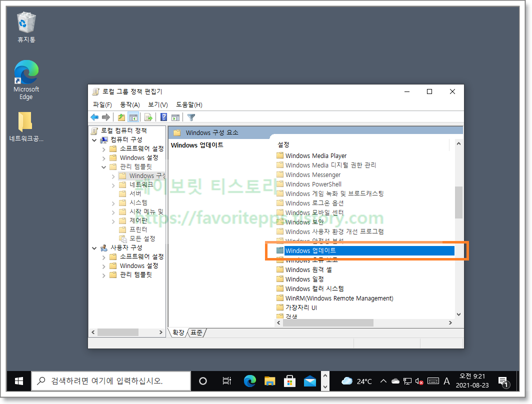The height and width of the screenshot is (404, 532).
Task: Open the 도움말(H) menu
Action: pyautogui.click(x=189, y=105)
